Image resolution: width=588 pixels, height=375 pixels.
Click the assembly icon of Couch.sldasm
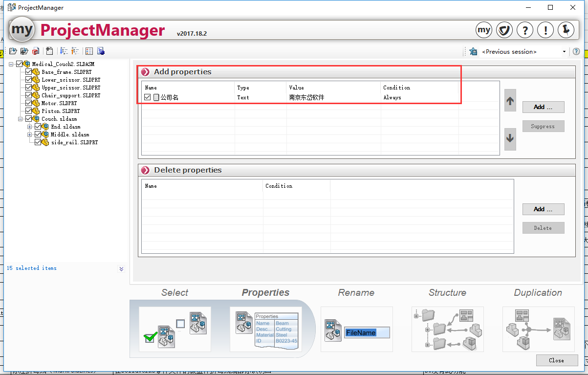tap(36, 119)
